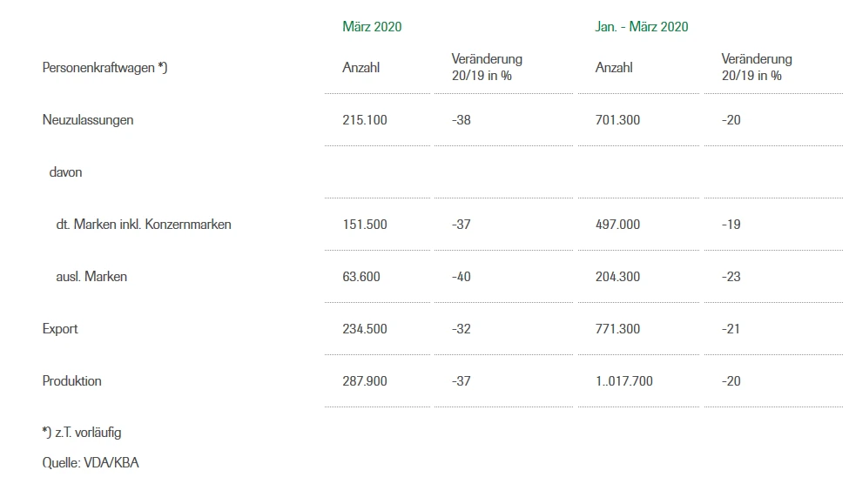Click the standalone "März 2020" column header
Screen dimensions: 849x504
click(372, 27)
